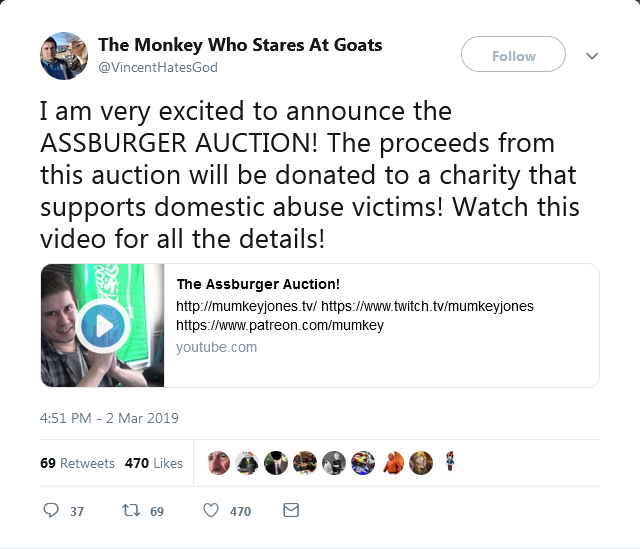Screen dimensions: 640x549
Task: View the 470 Likes list
Action: (x=153, y=463)
